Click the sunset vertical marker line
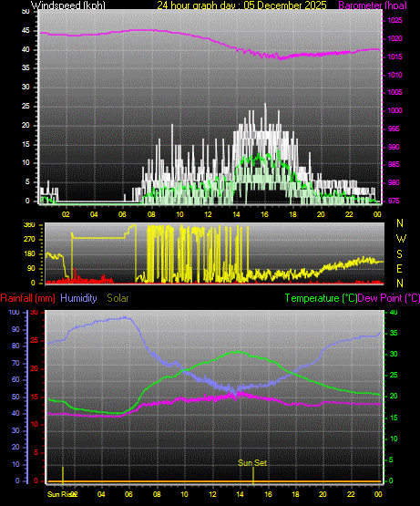 [253, 475]
